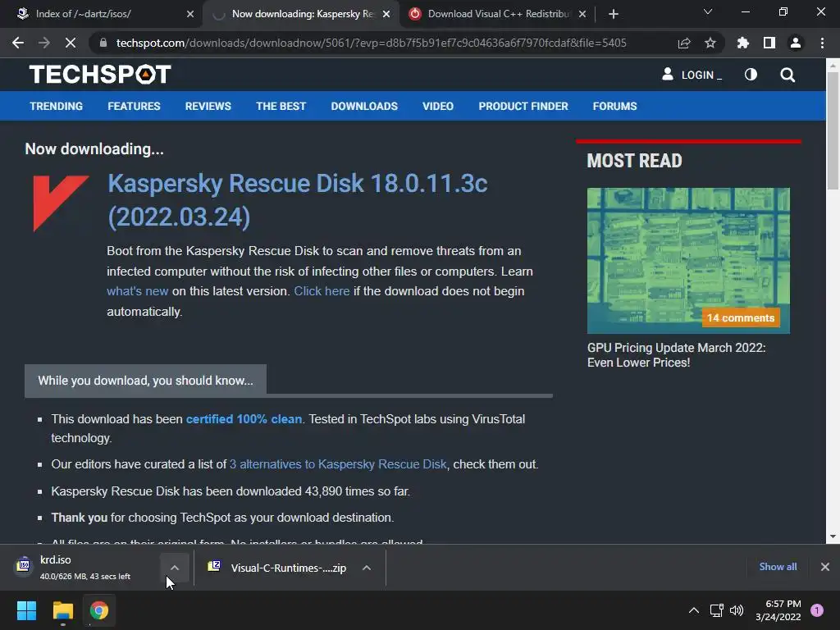Image resolution: width=840 pixels, height=630 pixels.
Task: Open notification center badge
Action: coord(817,610)
